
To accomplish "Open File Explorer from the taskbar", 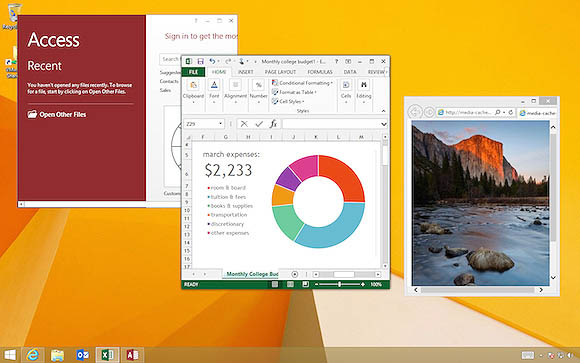I will (57, 355).
